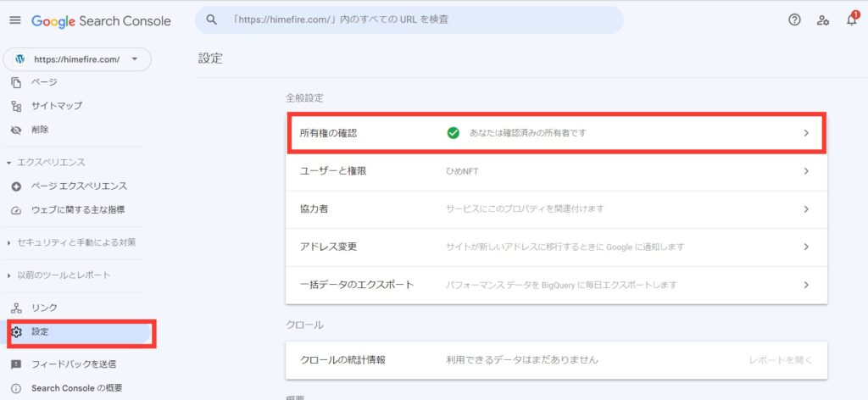Open the ユーザーと権限 setting

556,171
